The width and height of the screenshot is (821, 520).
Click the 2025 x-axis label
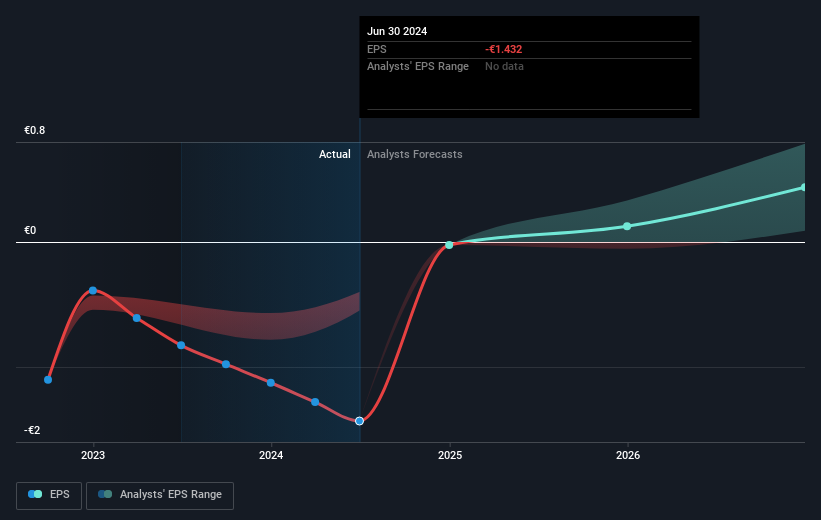(450, 455)
